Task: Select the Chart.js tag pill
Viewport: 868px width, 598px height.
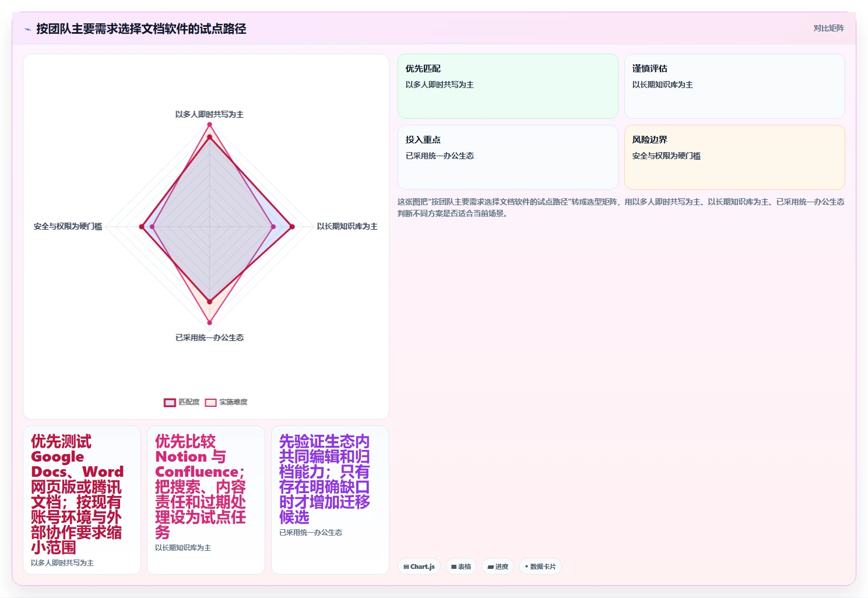Action: tap(419, 567)
